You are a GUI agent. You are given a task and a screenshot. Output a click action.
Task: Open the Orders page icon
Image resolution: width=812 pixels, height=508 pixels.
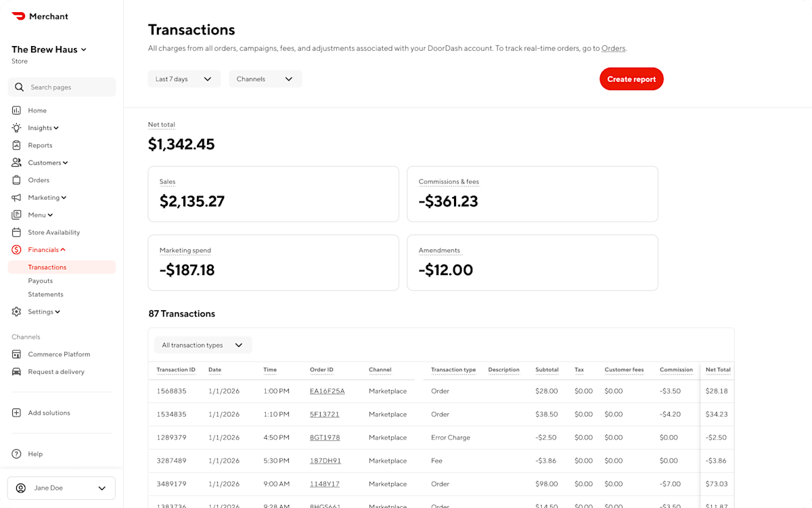click(15, 179)
